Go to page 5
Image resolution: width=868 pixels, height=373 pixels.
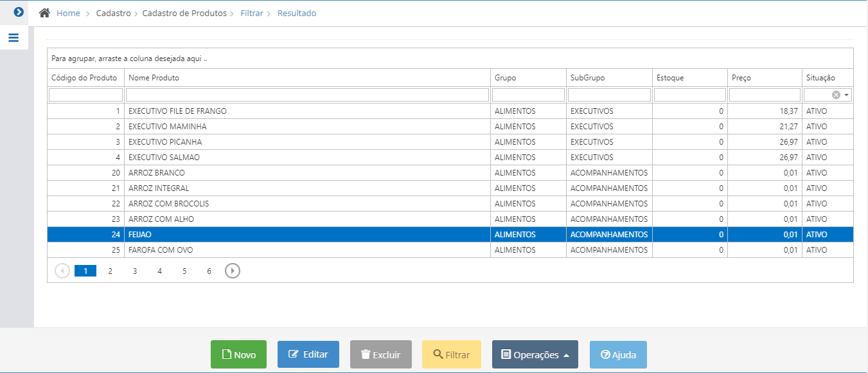tap(184, 271)
